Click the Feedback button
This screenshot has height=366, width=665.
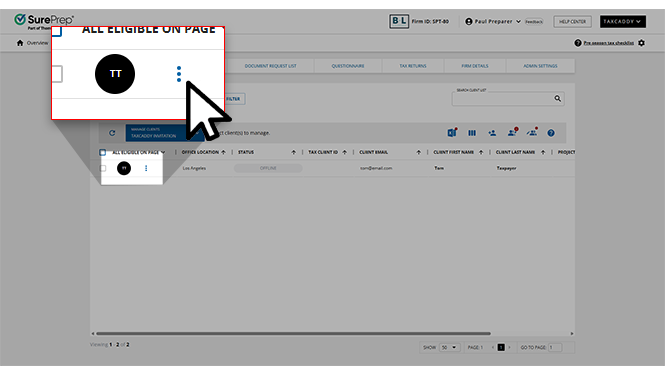pos(534,22)
